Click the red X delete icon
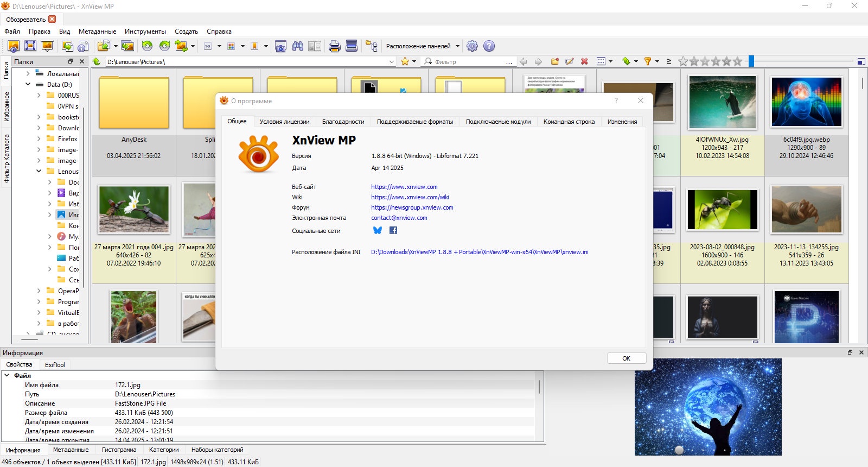 pos(584,61)
